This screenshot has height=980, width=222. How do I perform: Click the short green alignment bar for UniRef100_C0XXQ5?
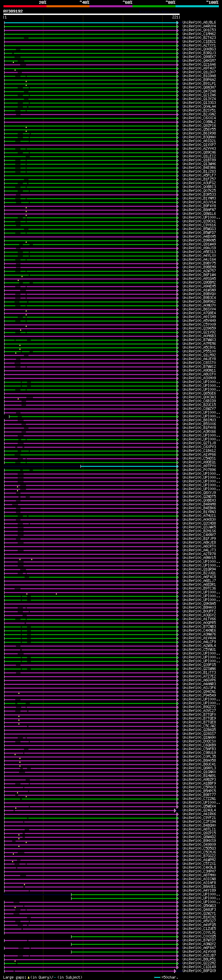(x=125, y=936)
